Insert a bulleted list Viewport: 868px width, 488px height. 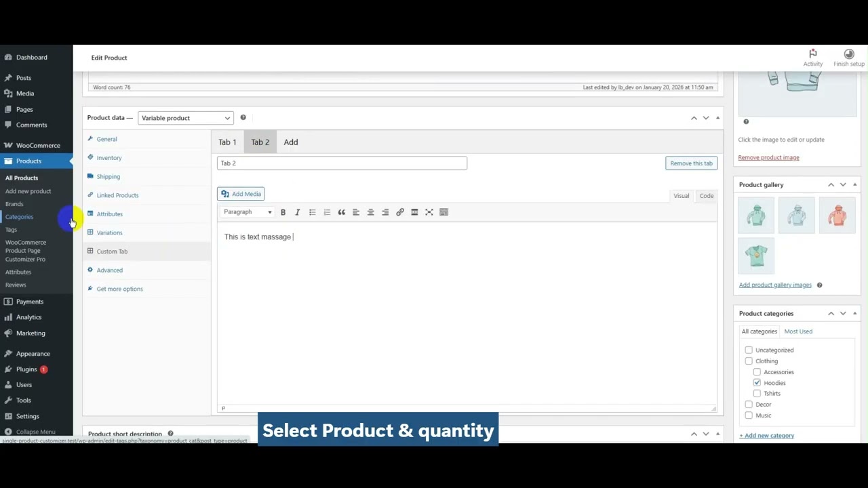point(312,212)
